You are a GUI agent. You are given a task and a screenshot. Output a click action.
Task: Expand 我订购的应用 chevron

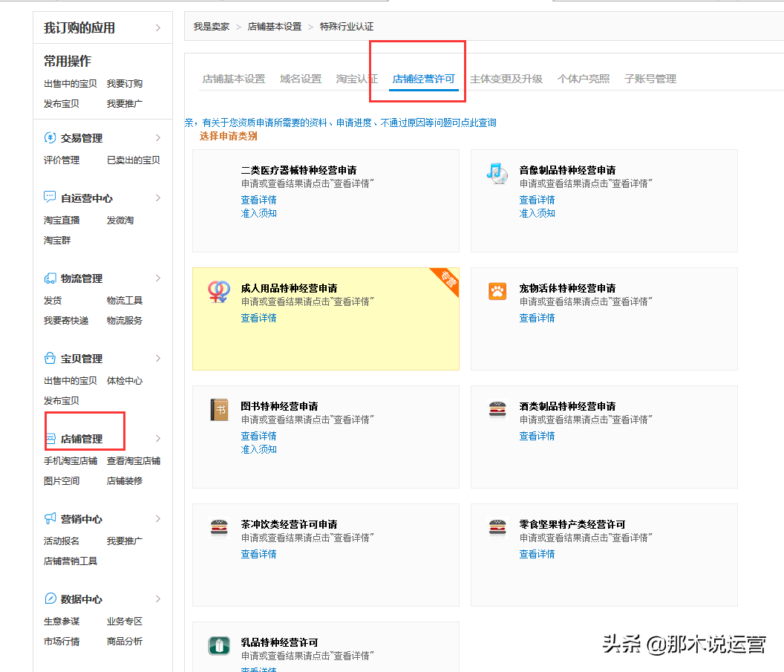[158, 27]
